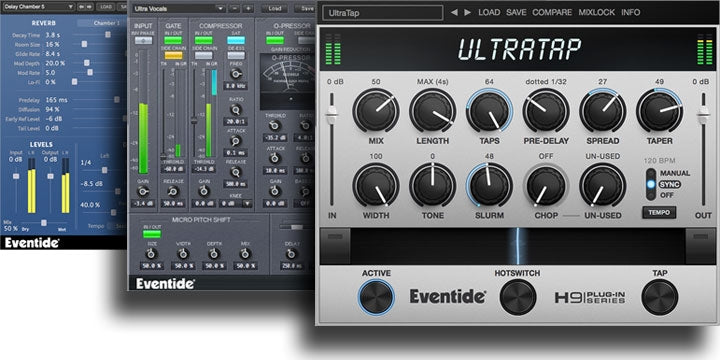The image size is (720, 360).
Task: Click Micro Pitch Shift SIZE knob
Action: [152, 254]
